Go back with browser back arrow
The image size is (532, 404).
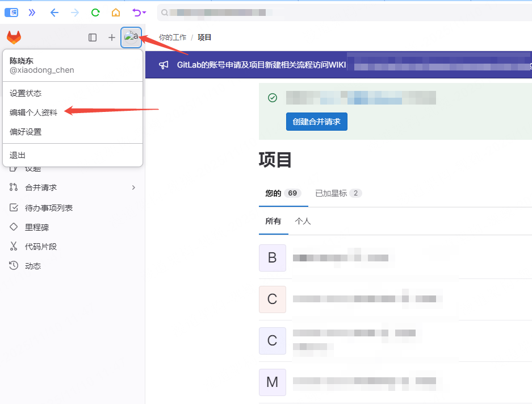pyautogui.click(x=55, y=13)
